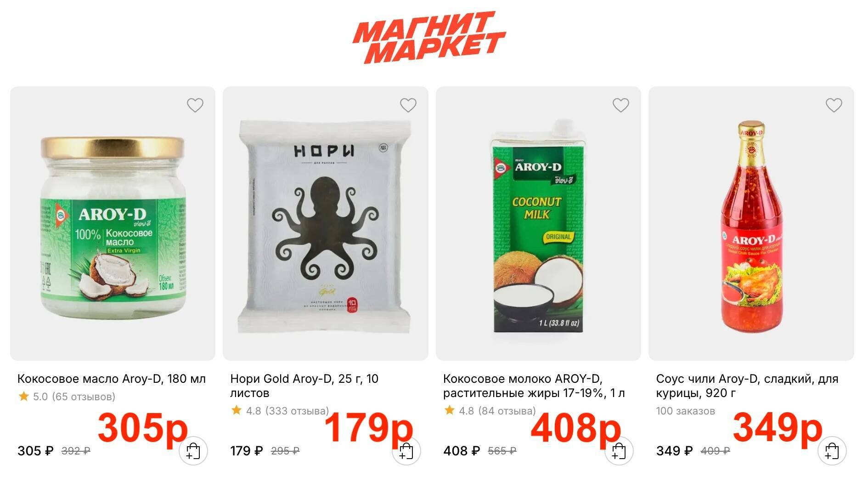Add Nori Gold 10 sheets to cart
Image resolution: width=868 pixels, height=477 pixels.
406,451
